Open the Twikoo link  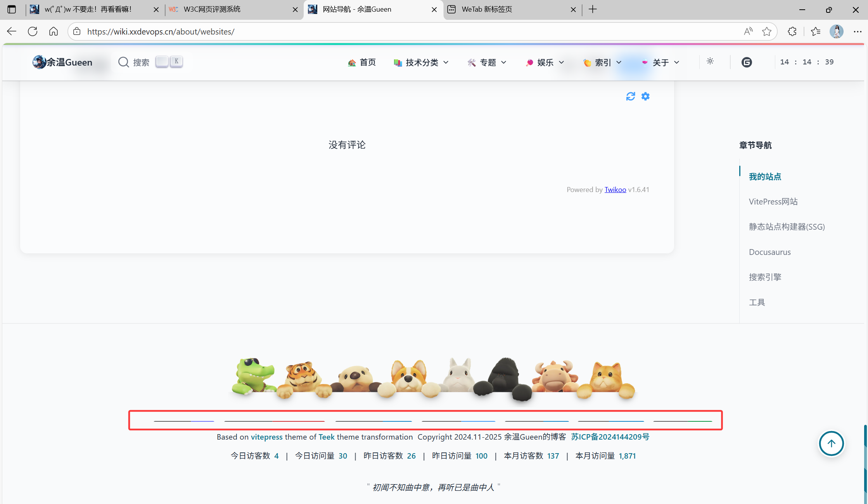[615, 190]
